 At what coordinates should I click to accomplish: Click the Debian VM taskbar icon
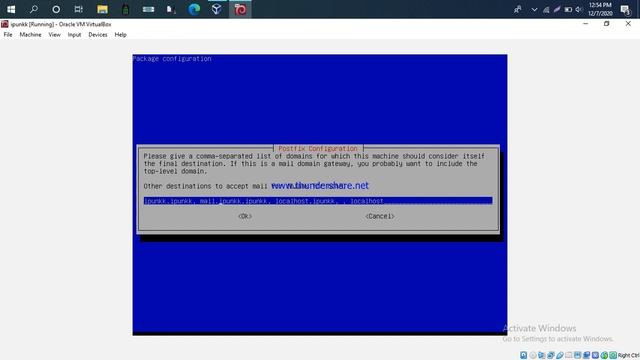coord(240,9)
